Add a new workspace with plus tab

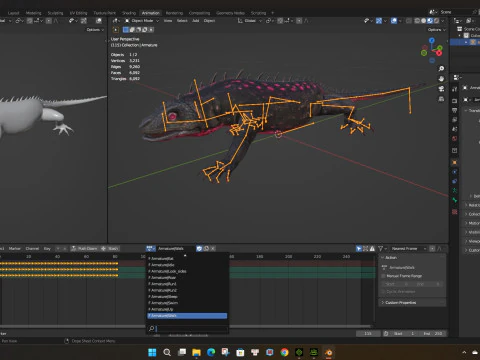coord(272,13)
